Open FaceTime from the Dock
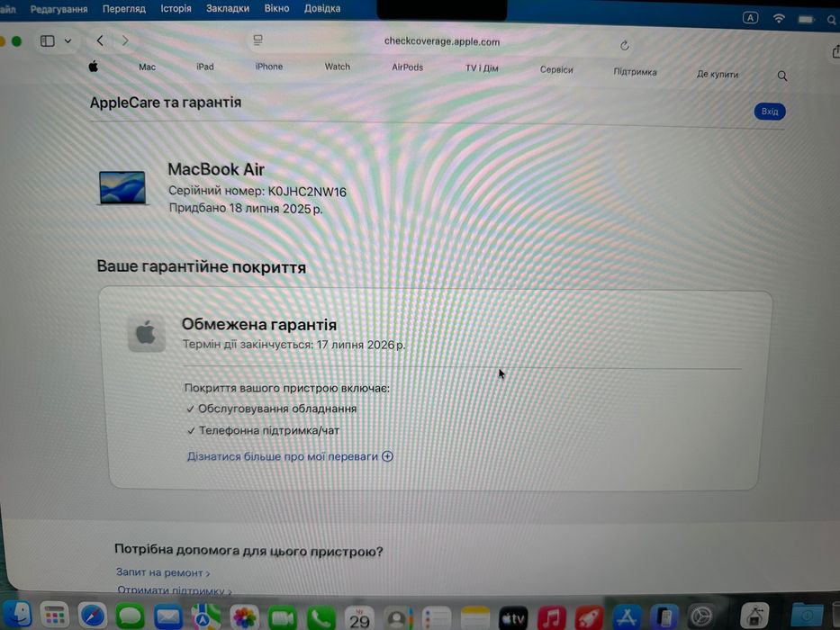Image resolution: width=840 pixels, height=630 pixels. tap(283, 618)
